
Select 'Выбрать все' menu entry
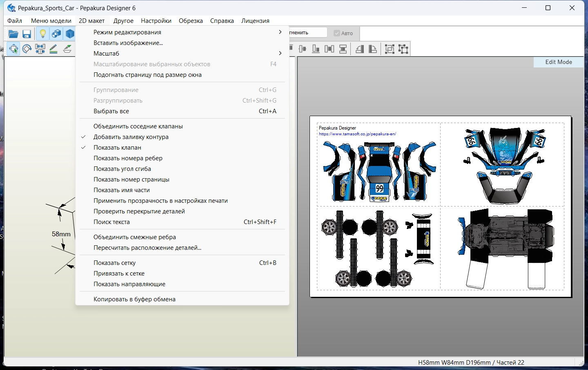coord(111,111)
